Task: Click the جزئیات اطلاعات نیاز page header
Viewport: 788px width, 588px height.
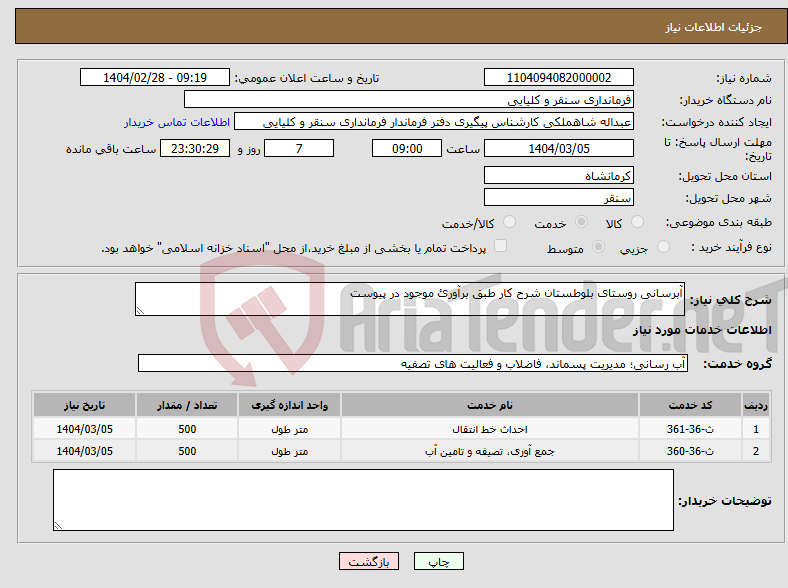Action: 713,27
